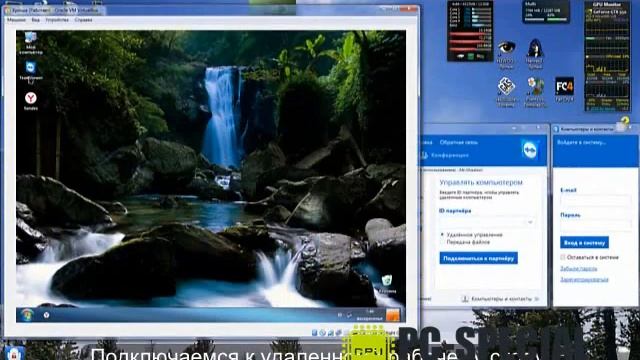The width and height of the screenshot is (640, 360).
Task: Expand the ID партнёра dropdown arrow
Action: (530, 222)
